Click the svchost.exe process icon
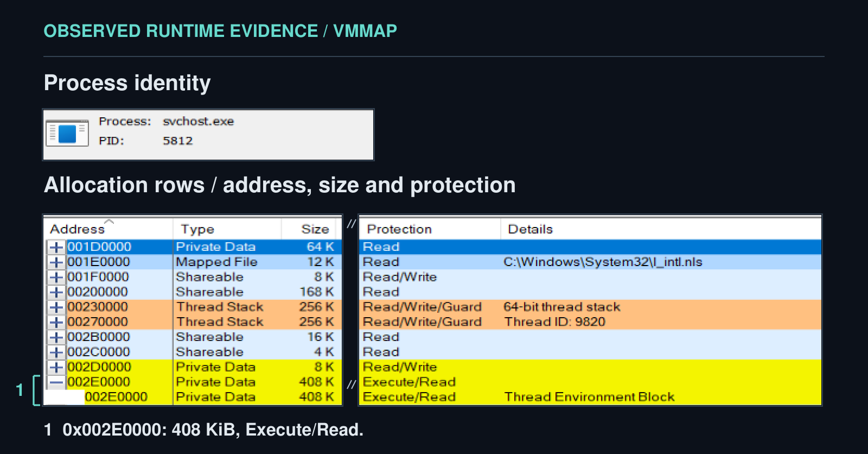The image size is (868, 454). pos(67,133)
